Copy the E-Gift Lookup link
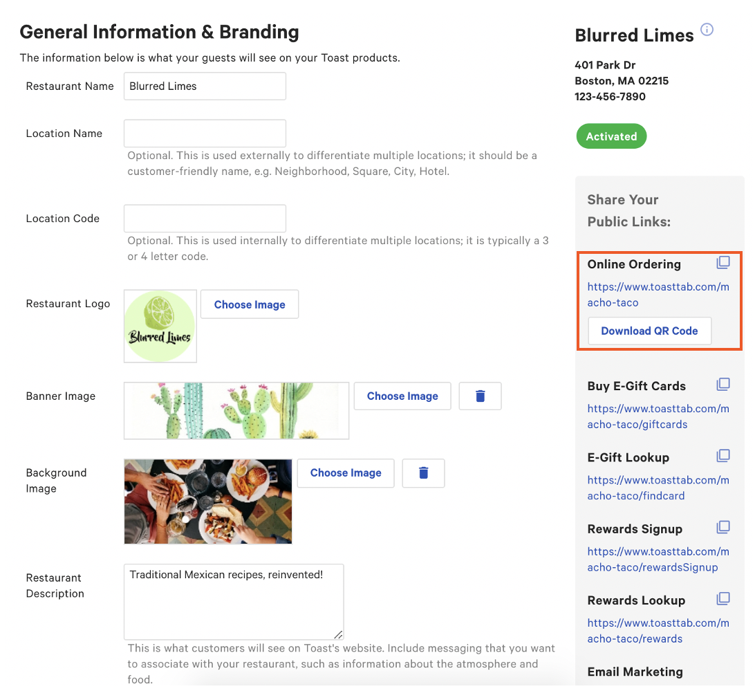The image size is (755, 700). 723,455
